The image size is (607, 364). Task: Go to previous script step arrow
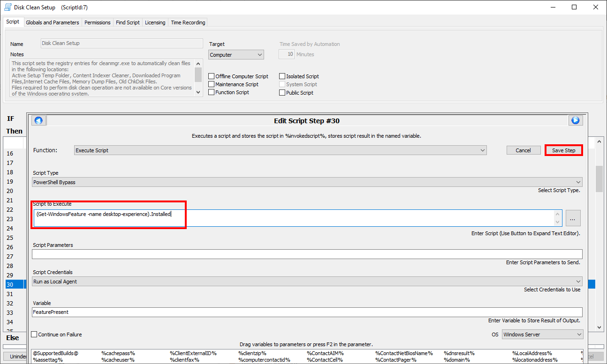38,120
